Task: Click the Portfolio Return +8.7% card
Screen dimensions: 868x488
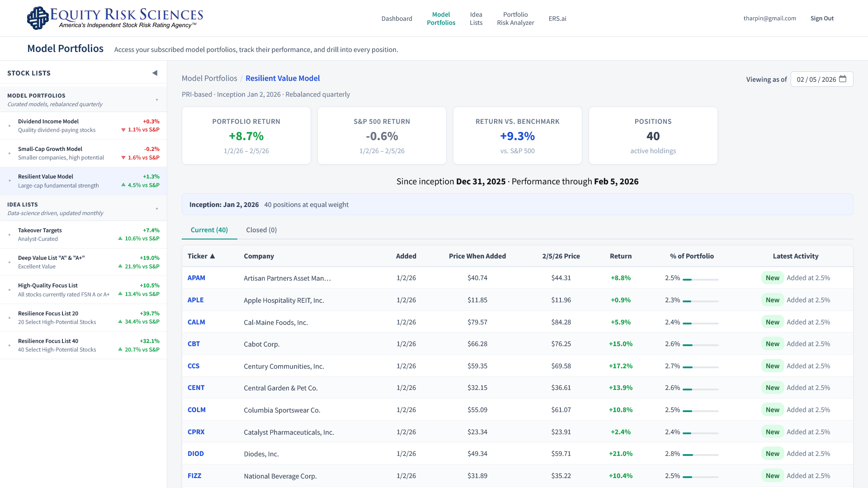Action: pyautogui.click(x=246, y=136)
